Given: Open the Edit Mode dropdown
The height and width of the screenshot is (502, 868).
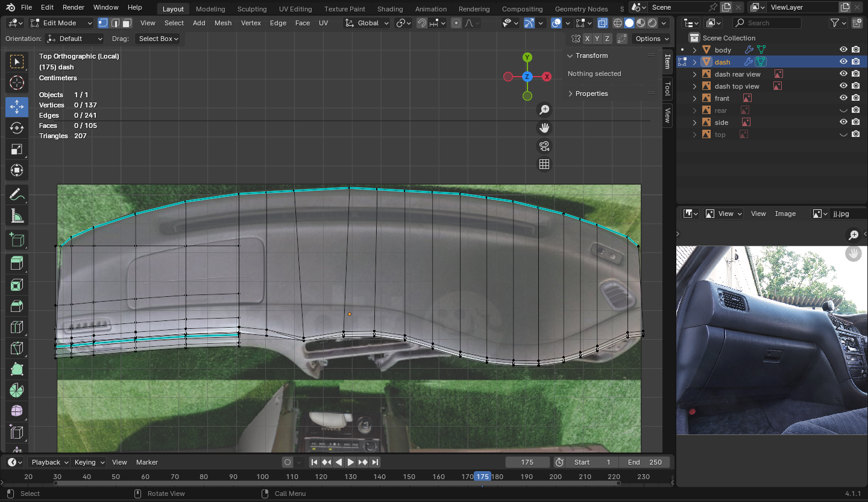Looking at the screenshot, I should click(x=61, y=23).
